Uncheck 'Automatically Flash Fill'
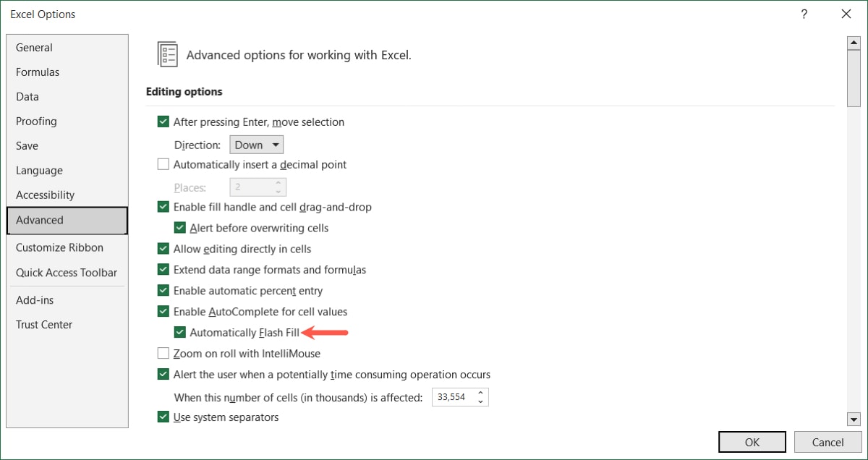Image resolution: width=868 pixels, height=460 pixels. coord(179,332)
